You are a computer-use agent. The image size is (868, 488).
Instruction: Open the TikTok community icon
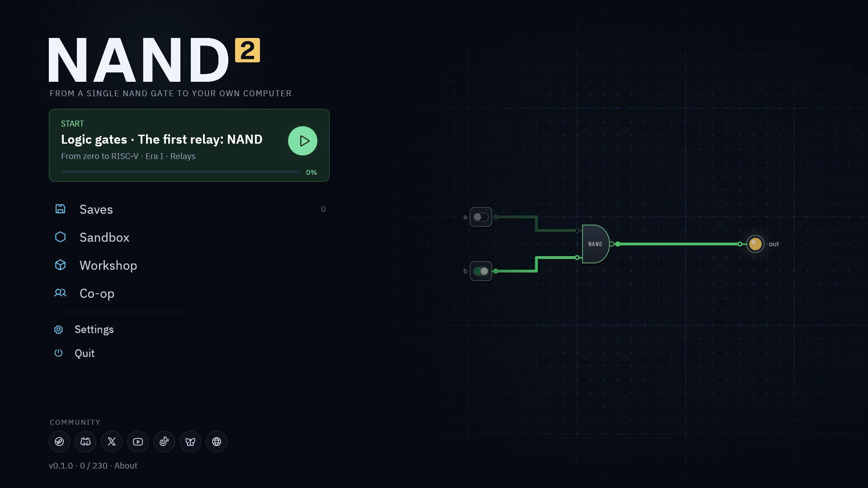(x=164, y=441)
